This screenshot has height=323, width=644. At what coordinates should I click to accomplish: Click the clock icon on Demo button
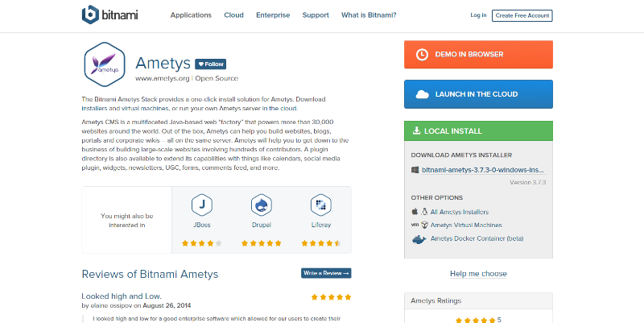[422, 54]
